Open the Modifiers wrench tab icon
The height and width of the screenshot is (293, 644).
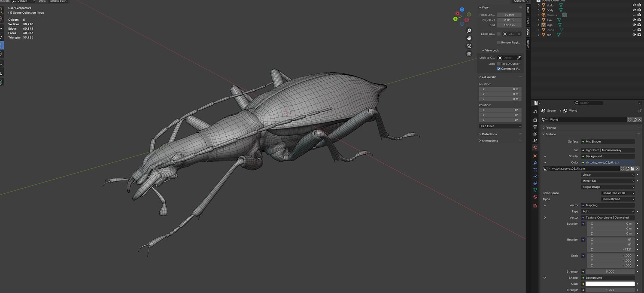click(535, 163)
